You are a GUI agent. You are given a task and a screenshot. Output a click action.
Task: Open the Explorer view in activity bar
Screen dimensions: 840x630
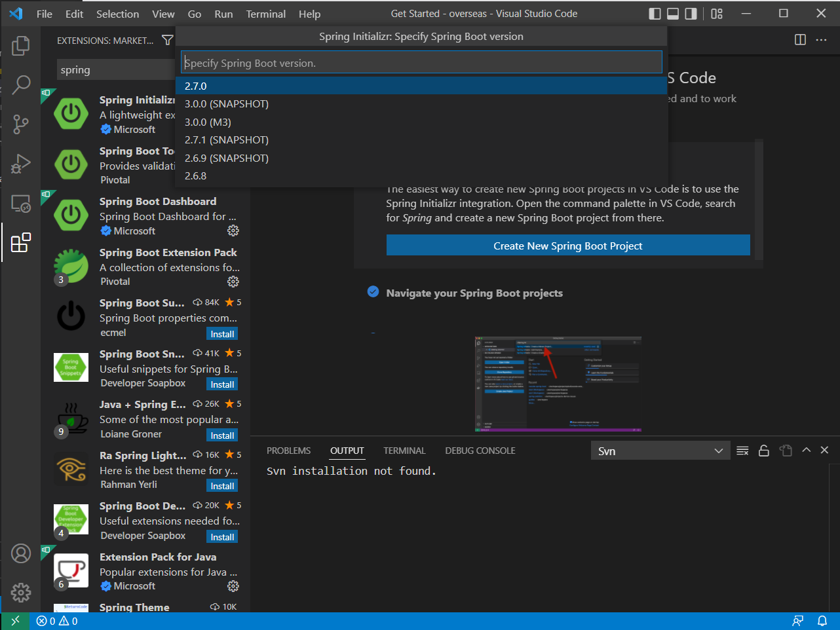[21, 45]
